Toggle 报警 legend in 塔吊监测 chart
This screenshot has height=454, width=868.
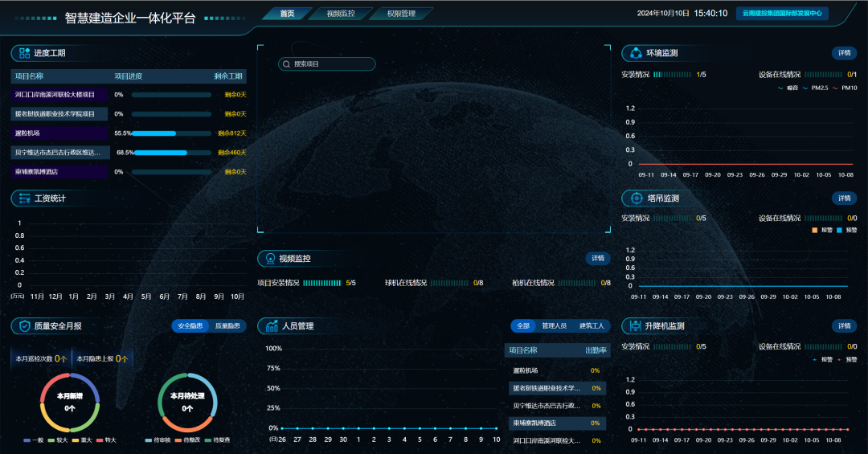[x=822, y=230]
